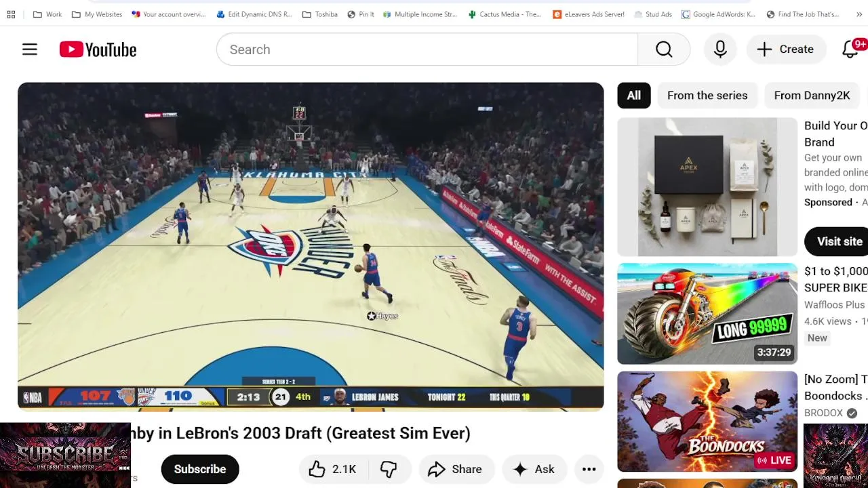Open the Apex sponsored ad thumbnail

pyautogui.click(x=707, y=187)
